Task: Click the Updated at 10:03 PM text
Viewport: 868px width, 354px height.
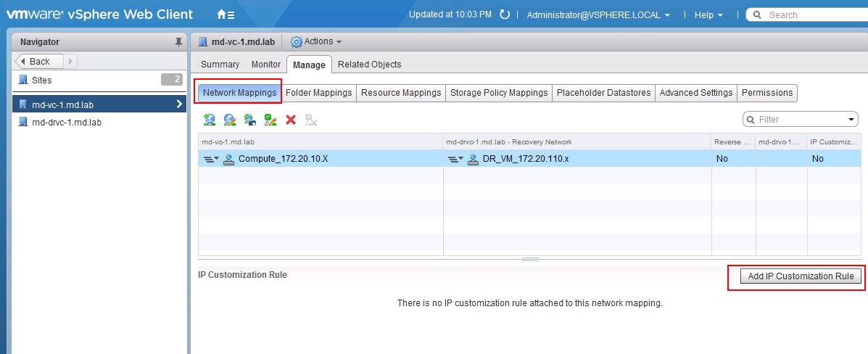Action: pos(450,15)
